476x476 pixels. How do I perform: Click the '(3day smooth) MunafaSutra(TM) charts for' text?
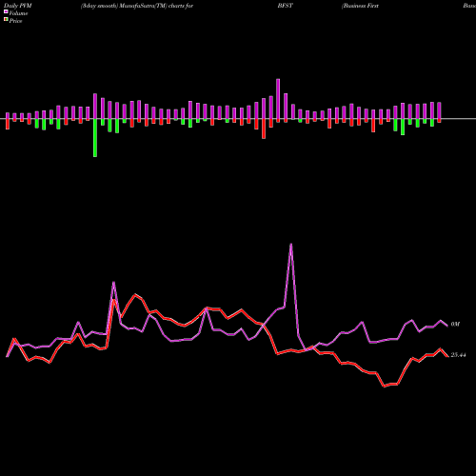(x=137, y=6)
